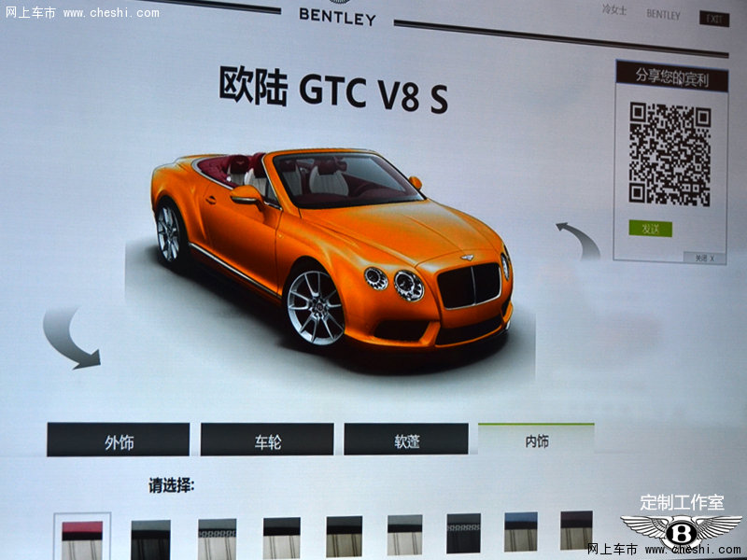Viewport: 747px width, 560px height.
Task: Choose the blue-topped interior swatch
Action: click(521, 532)
